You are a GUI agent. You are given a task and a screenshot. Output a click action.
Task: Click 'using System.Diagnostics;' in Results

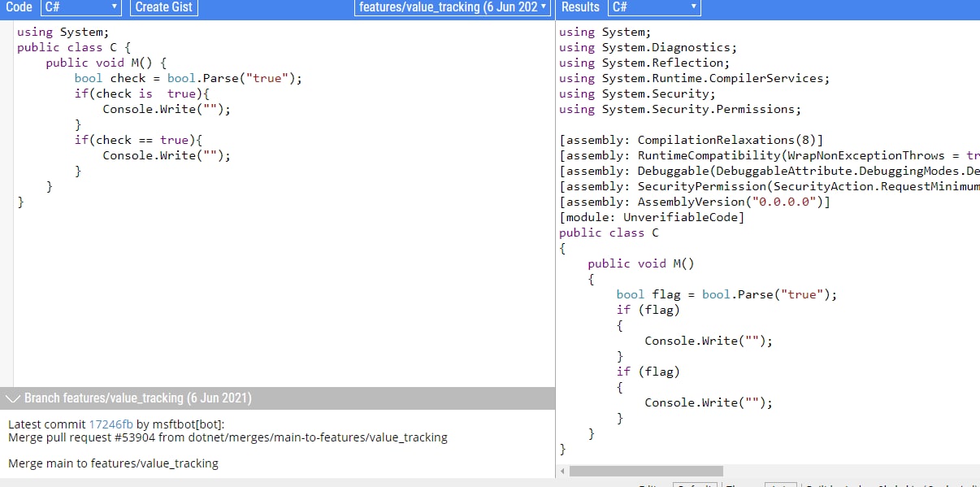pyautogui.click(x=648, y=47)
